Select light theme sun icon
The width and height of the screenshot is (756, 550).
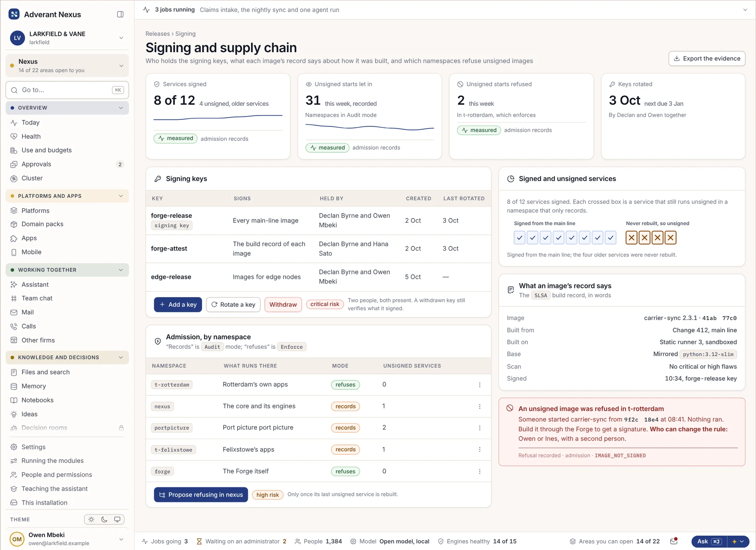coord(91,519)
